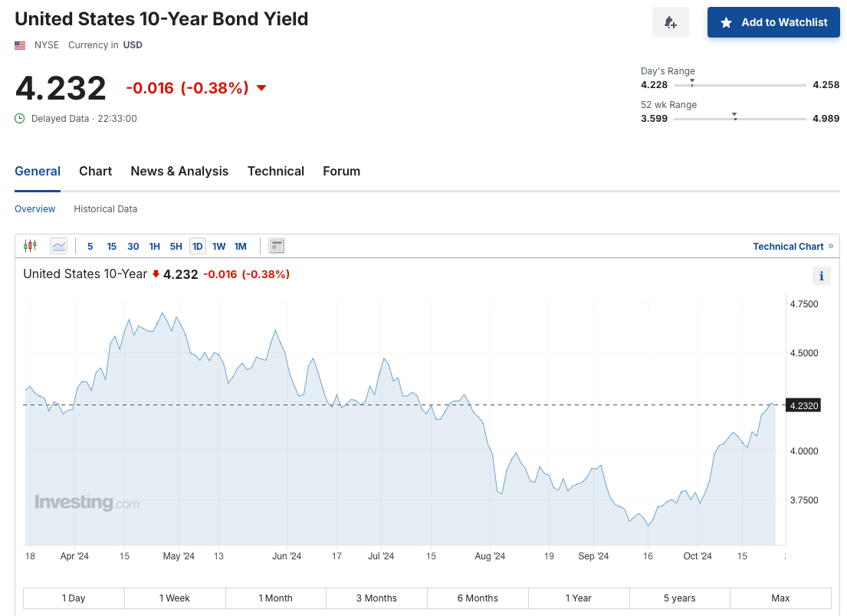Click the delayed data clock icon

coord(19,118)
